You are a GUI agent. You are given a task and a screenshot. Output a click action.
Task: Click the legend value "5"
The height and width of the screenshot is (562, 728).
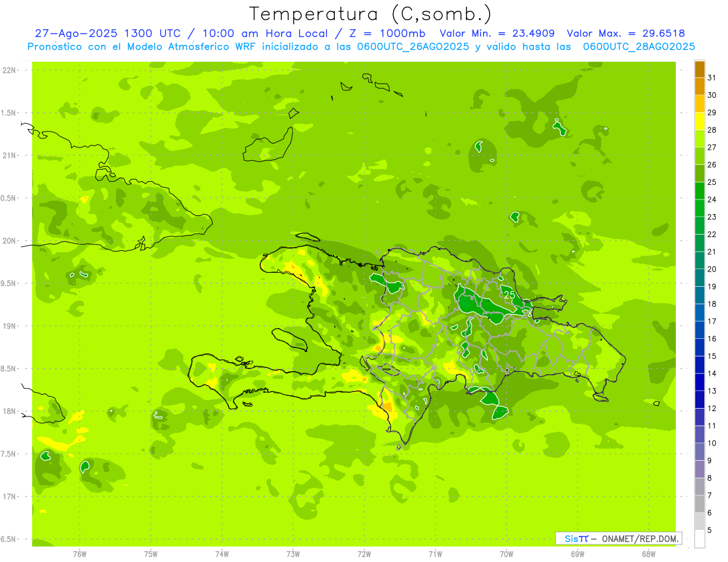click(x=710, y=530)
